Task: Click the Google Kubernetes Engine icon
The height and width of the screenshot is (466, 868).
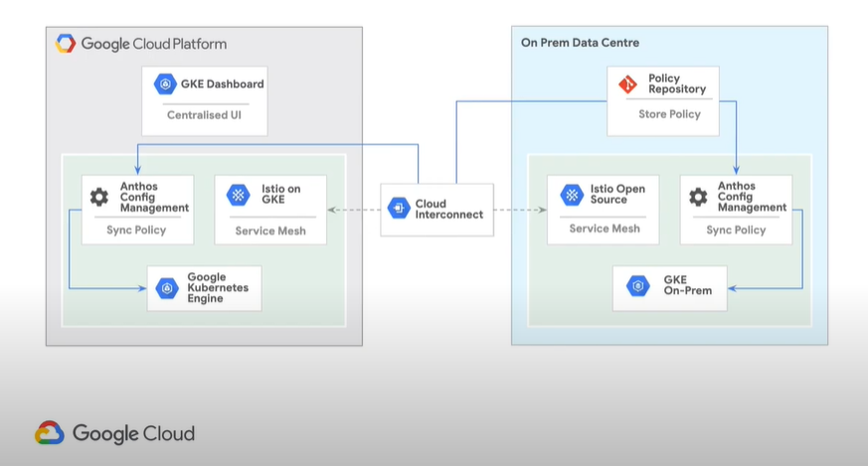Action: point(167,288)
